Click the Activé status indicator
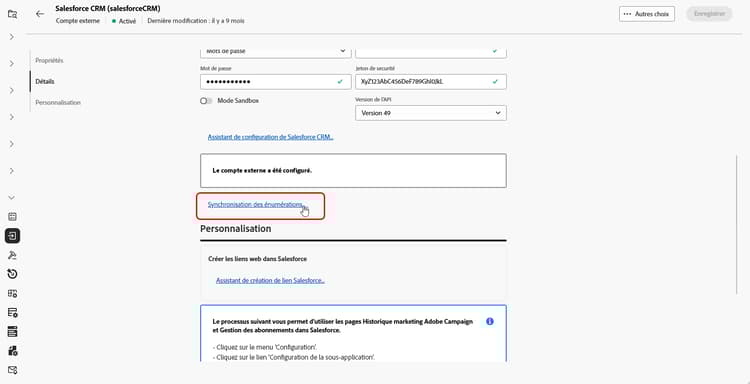 (124, 21)
